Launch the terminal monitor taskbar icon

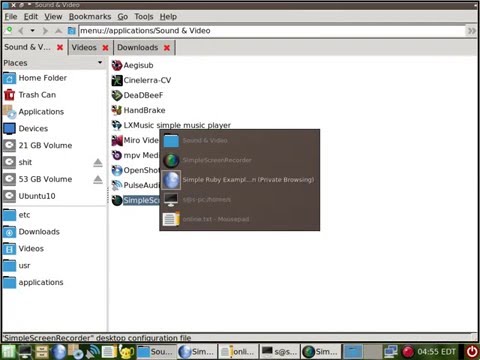[25, 352]
